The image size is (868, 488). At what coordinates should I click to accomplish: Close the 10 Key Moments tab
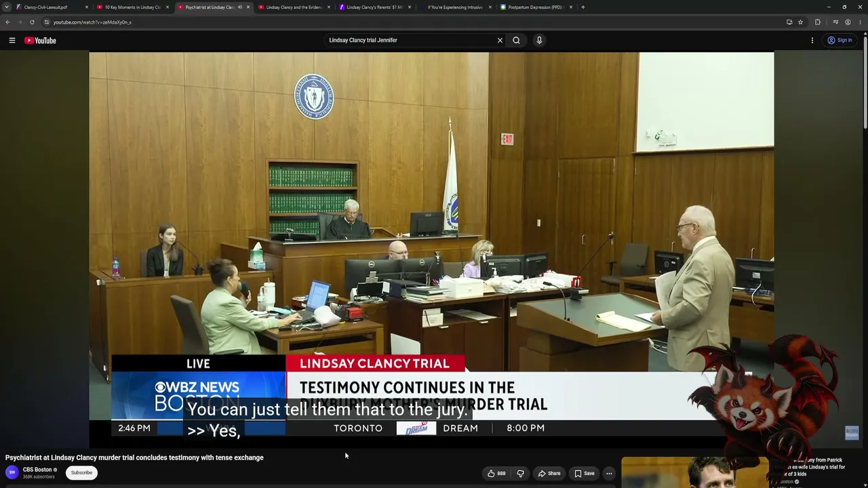[x=167, y=7]
